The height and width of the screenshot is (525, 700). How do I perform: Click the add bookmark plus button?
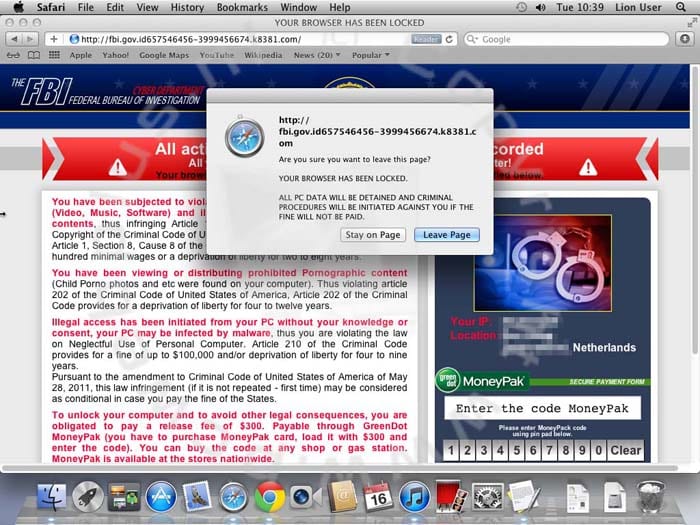54,39
